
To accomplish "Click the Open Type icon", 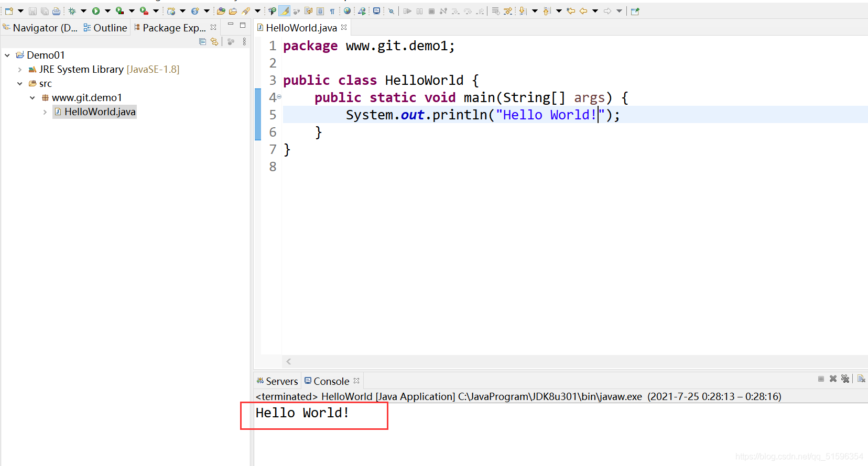I will (x=221, y=11).
